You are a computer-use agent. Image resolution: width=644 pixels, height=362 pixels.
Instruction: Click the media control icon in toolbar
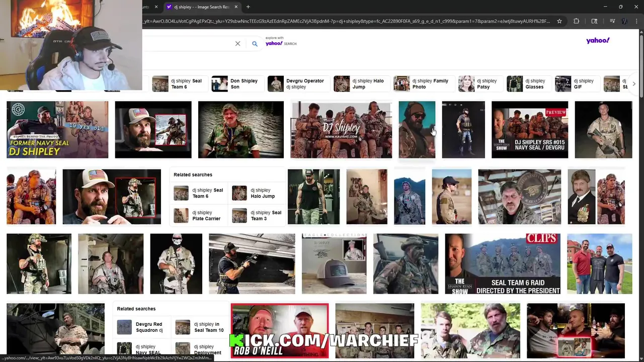[612, 21]
